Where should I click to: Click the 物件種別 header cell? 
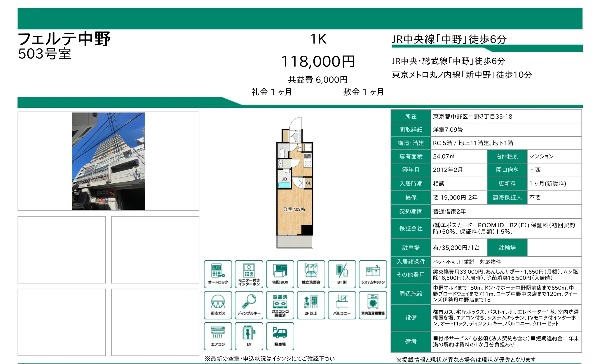(x=507, y=156)
